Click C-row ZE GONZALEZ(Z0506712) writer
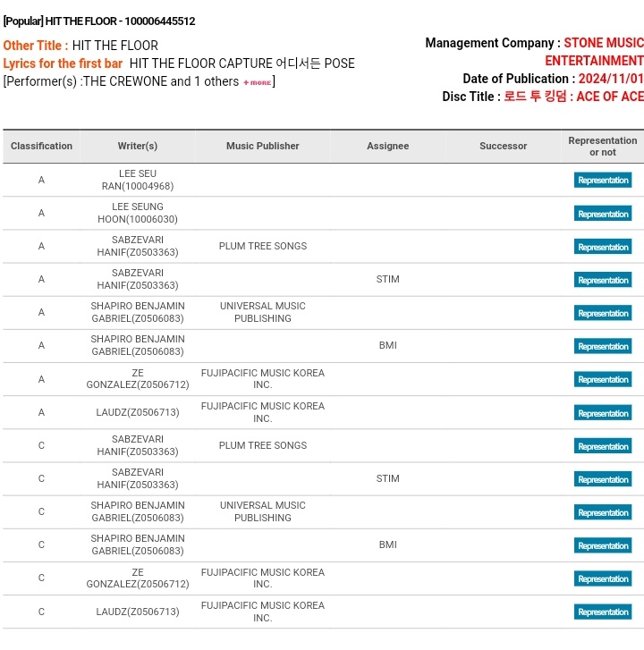 138,578
